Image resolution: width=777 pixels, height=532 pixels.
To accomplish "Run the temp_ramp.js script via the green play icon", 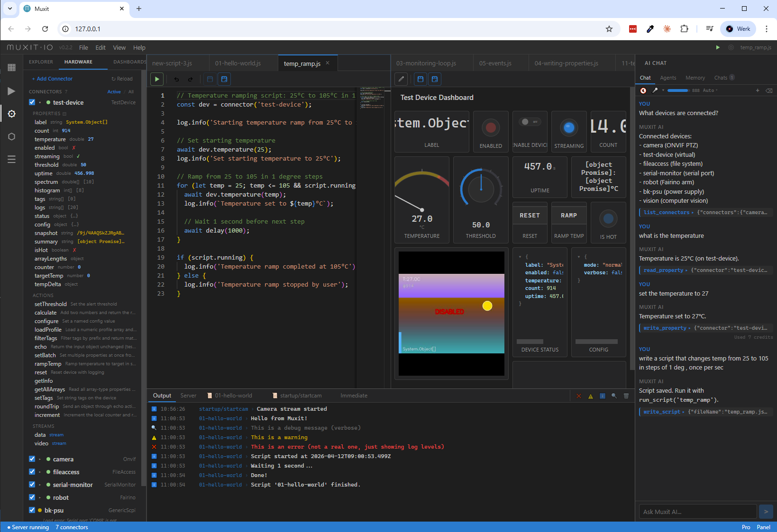I will pos(157,79).
